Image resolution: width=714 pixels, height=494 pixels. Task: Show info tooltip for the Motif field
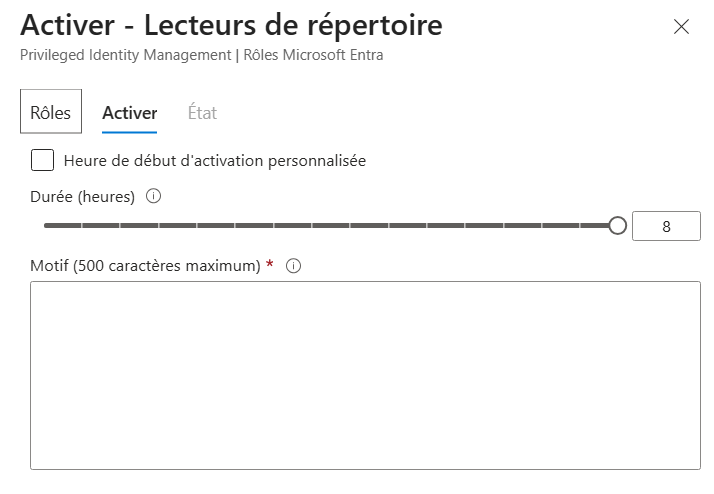pyautogui.click(x=294, y=266)
